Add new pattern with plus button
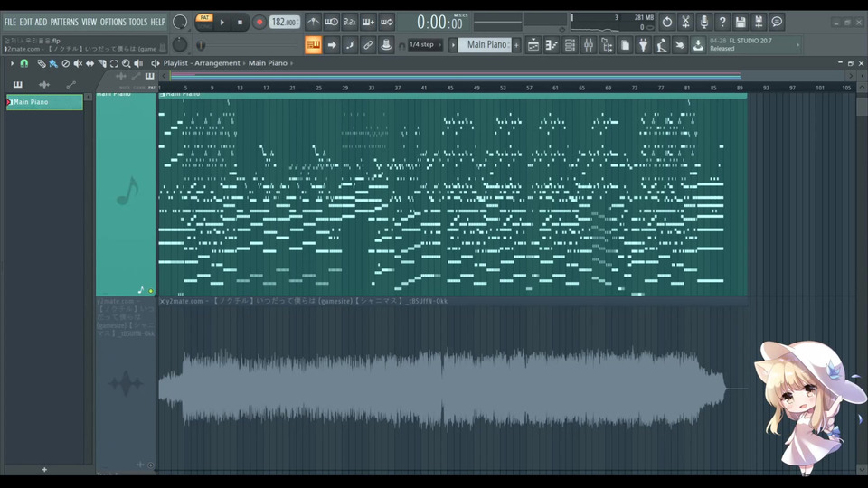This screenshot has width=868, height=488. point(516,45)
